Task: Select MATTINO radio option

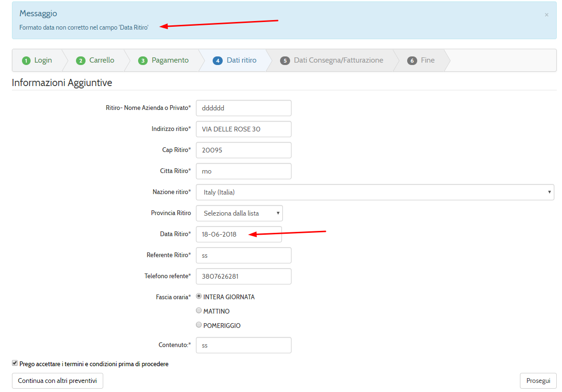Action: click(199, 311)
